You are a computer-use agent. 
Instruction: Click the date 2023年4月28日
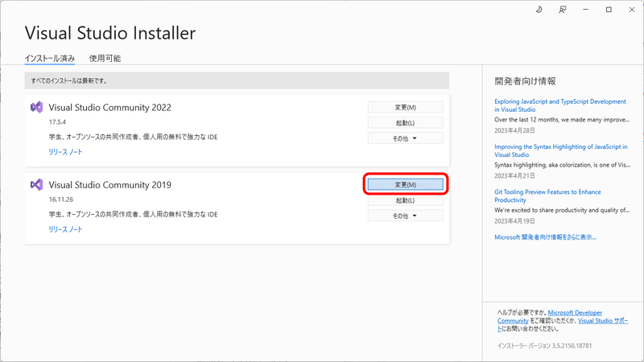(514, 130)
